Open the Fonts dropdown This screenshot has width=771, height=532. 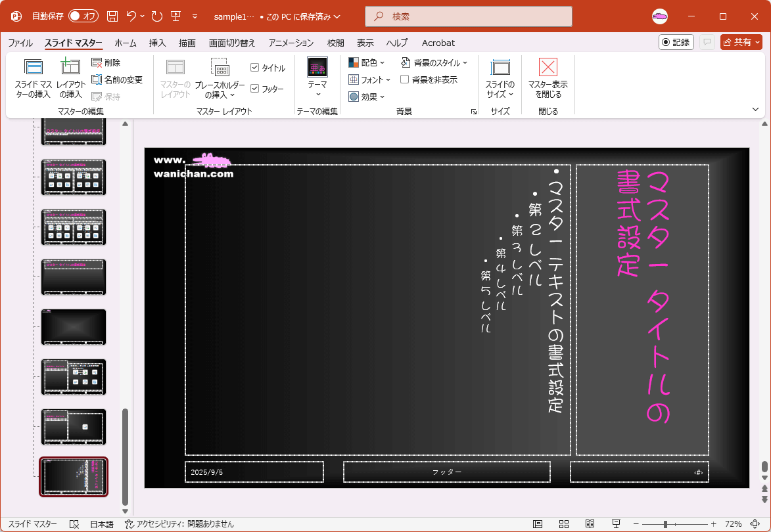369,79
